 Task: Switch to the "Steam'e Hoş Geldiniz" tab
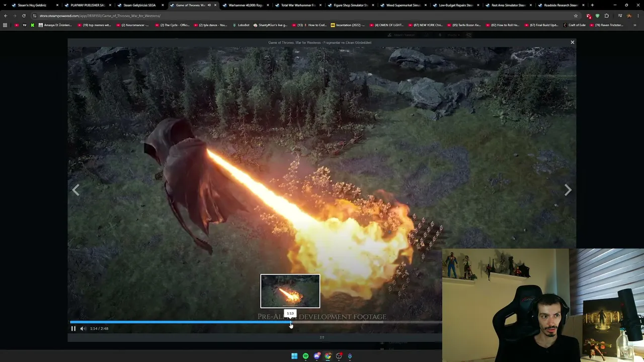coord(32,5)
